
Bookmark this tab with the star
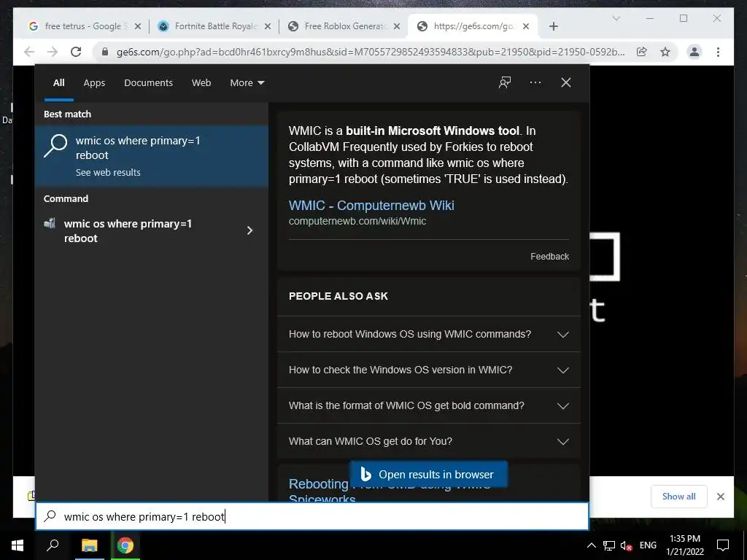coord(665,52)
